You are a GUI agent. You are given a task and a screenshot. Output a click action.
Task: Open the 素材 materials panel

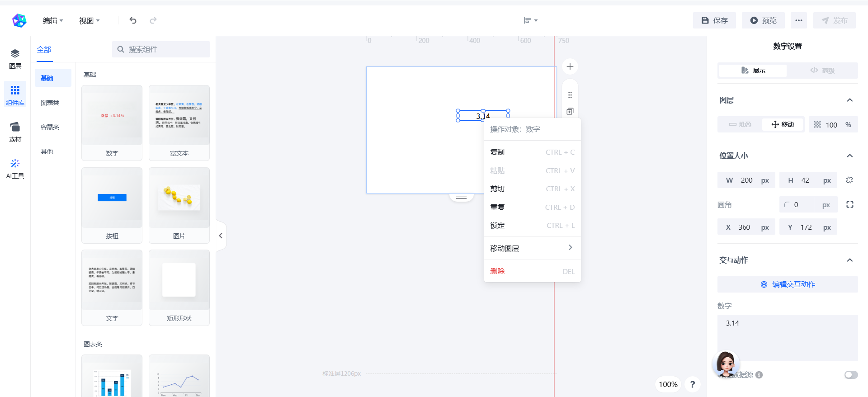point(15,132)
